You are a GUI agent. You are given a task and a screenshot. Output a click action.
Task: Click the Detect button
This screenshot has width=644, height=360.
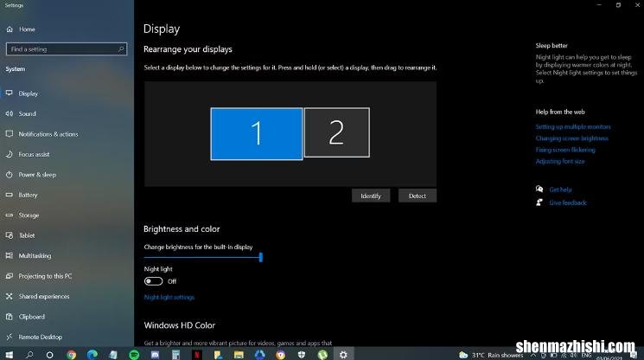pos(418,196)
